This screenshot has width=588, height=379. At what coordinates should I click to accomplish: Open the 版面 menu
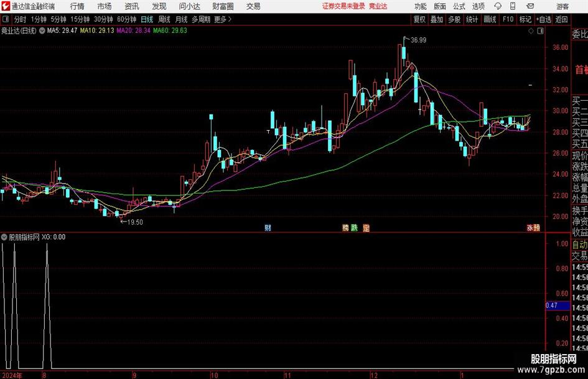tap(440, 6)
